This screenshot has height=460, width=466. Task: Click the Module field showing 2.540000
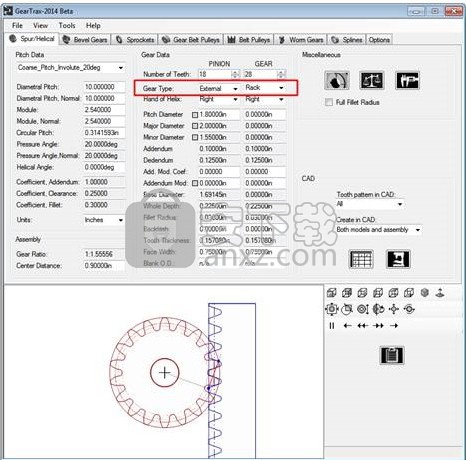pos(104,110)
